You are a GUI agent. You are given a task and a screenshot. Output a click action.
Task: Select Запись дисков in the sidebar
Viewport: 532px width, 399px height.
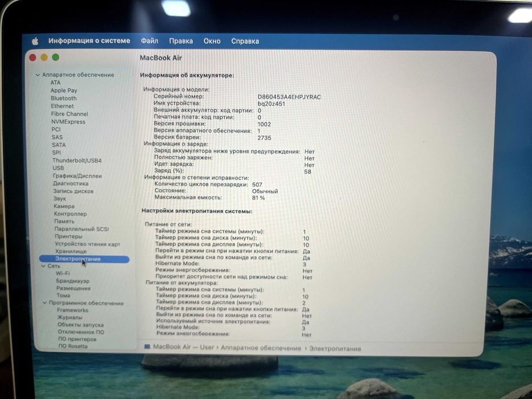[74, 191]
